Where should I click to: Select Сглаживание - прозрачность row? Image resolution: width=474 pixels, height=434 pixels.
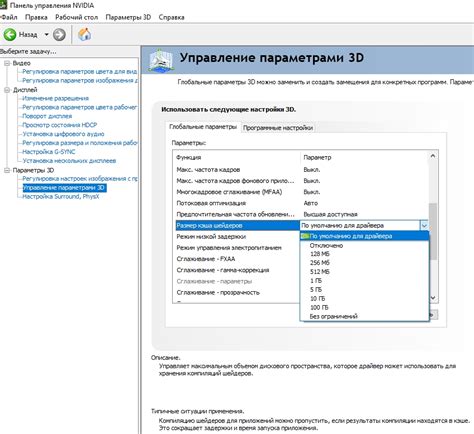point(237,293)
